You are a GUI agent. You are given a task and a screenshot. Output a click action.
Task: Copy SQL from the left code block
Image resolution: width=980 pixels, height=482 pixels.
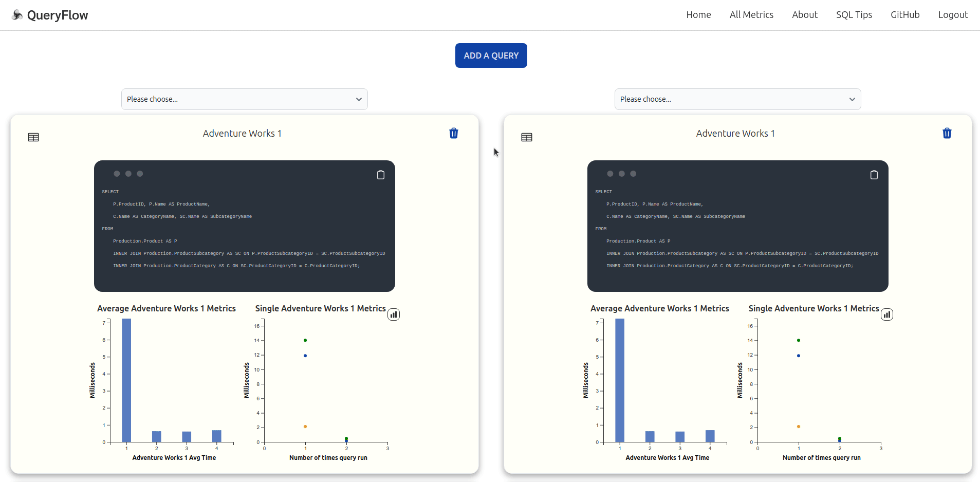click(x=381, y=175)
